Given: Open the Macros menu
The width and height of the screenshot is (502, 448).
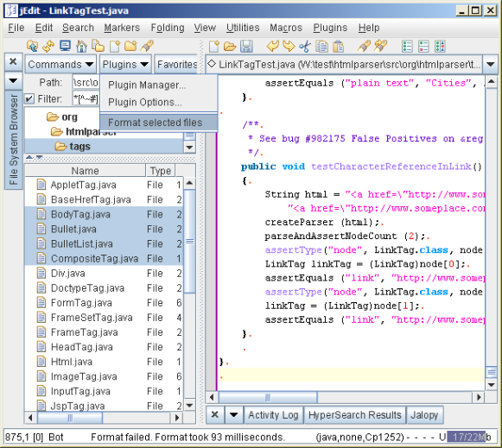Looking at the screenshot, I should (286, 28).
